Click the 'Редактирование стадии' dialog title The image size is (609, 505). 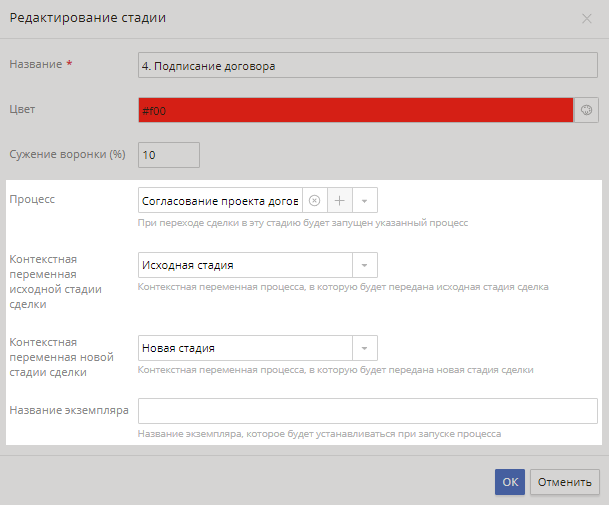(x=88, y=18)
